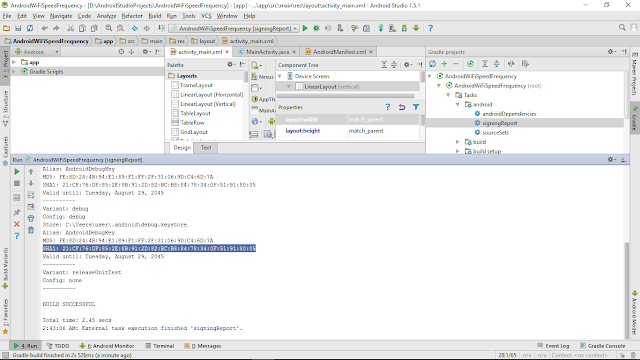640x360 pixels.
Task: Synchronize files with refresh toolbar icon
Action: click(x=30, y=28)
